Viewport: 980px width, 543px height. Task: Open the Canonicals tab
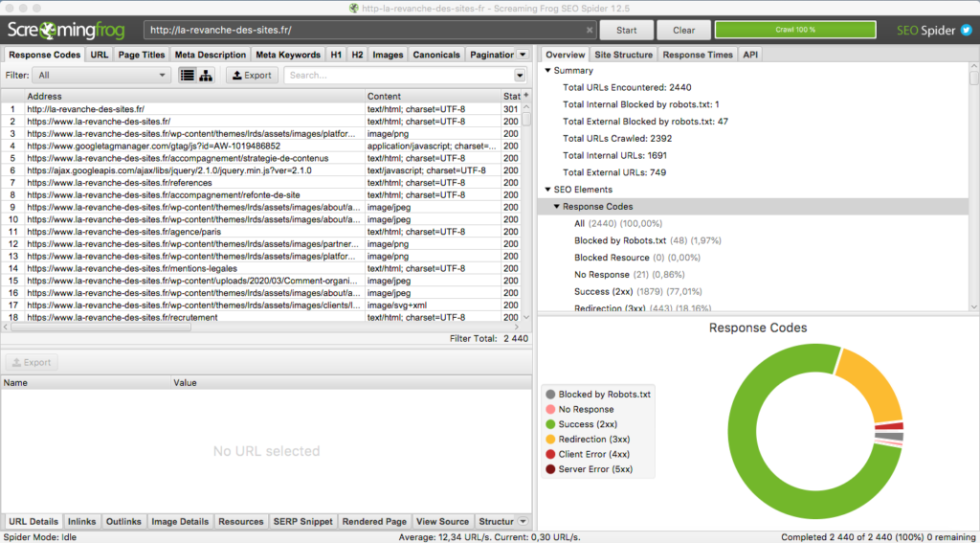[436, 55]
